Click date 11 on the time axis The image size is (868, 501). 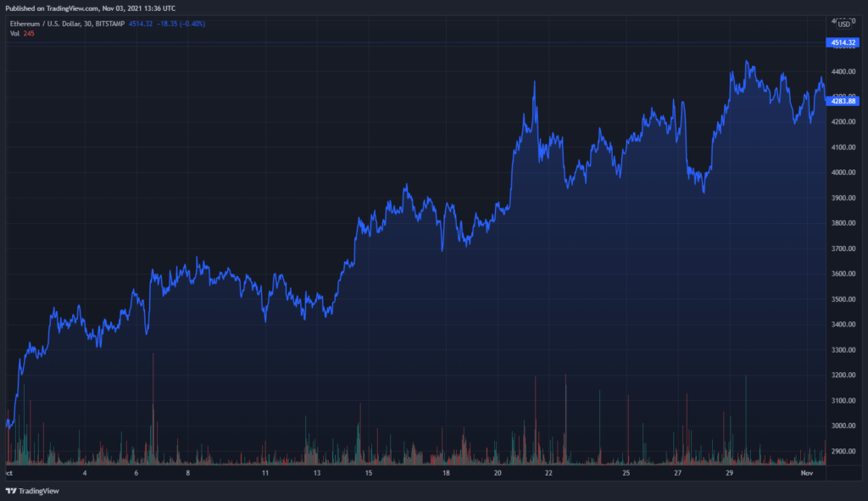tap(265, 473)
